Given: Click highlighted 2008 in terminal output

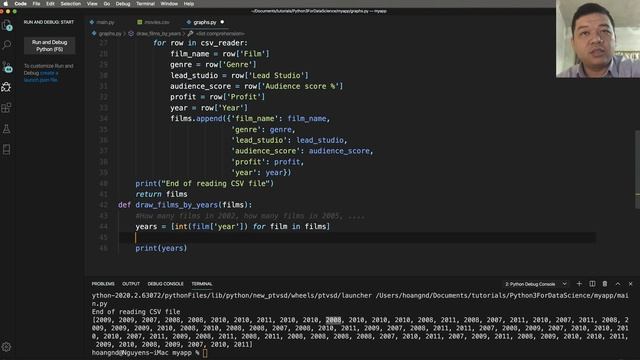Looking at the screenshot, I should [x=333, y=320].
